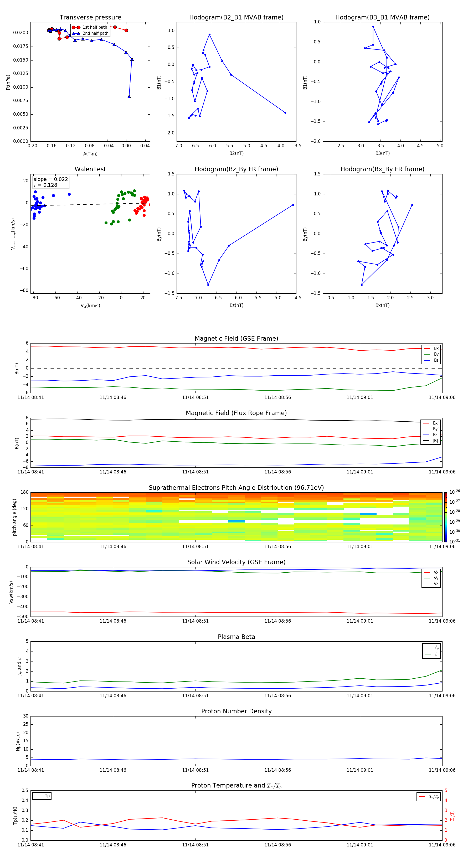Click the 'Hodogram(Bx_By FR frame)' title

click(x=382, y=169)
